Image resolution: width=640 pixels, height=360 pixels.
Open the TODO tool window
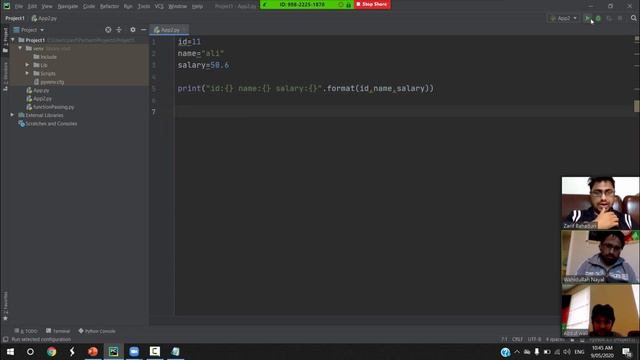26,331
